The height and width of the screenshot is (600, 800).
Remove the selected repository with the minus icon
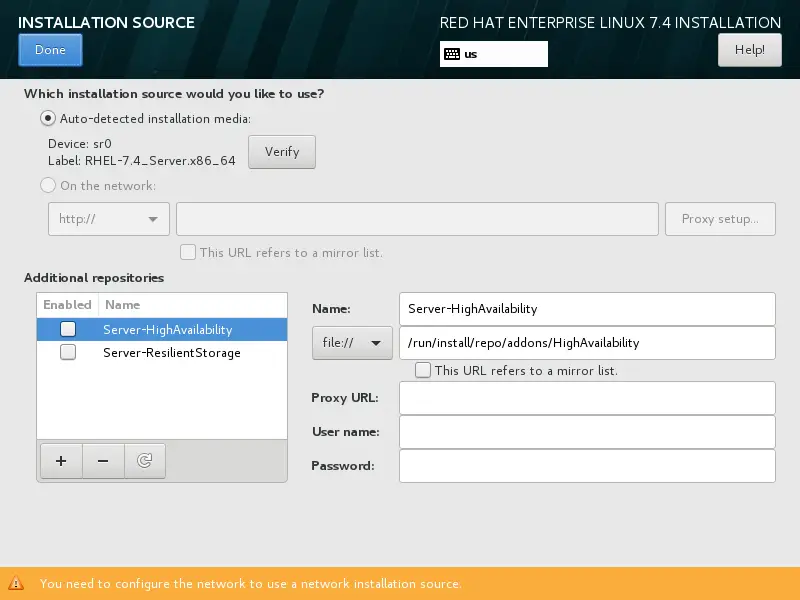click(x=103, y=461)
